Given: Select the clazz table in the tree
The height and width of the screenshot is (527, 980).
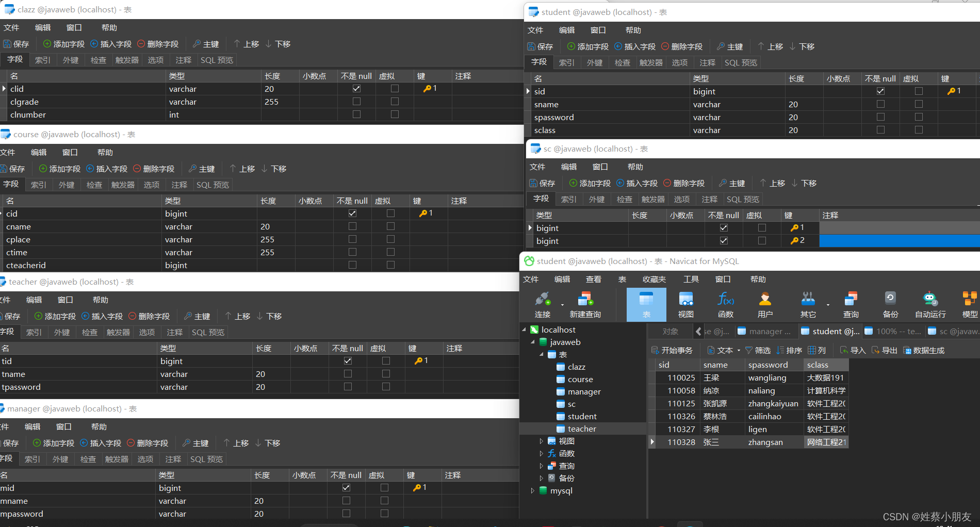Looking at the screenshot, I should [576, 367].
